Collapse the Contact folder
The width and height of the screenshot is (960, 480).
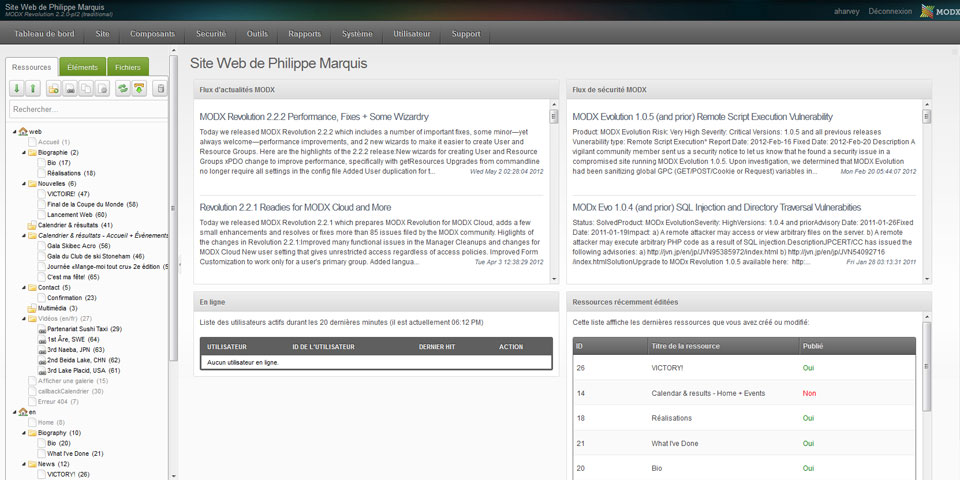(x=24, y=288)
